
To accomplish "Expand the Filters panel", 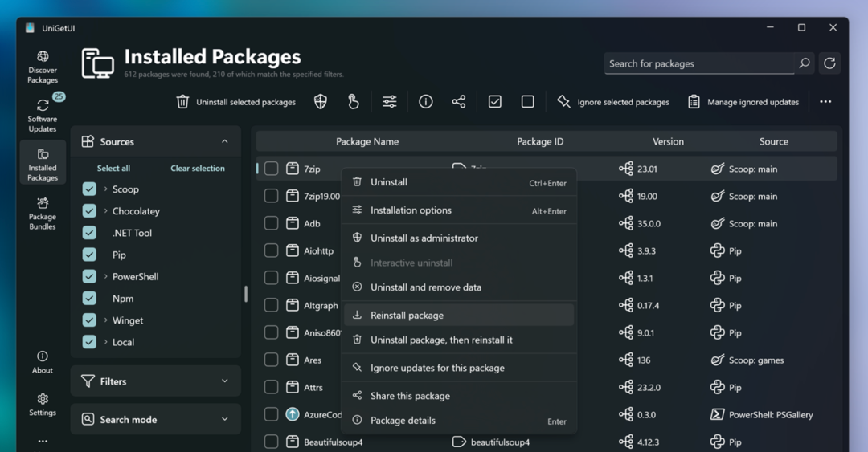I will [x=156, y=381].
